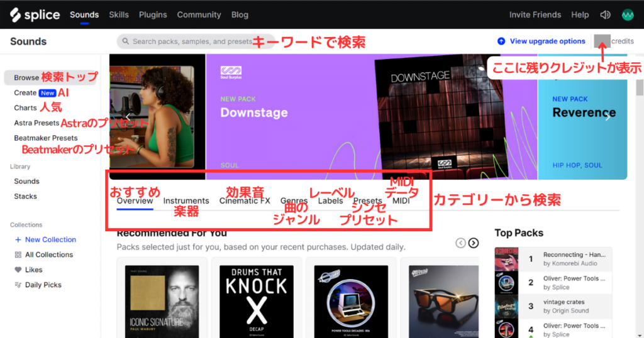Open Charts in the sidebar
This screenshot has height=338, width=644.
25,108
